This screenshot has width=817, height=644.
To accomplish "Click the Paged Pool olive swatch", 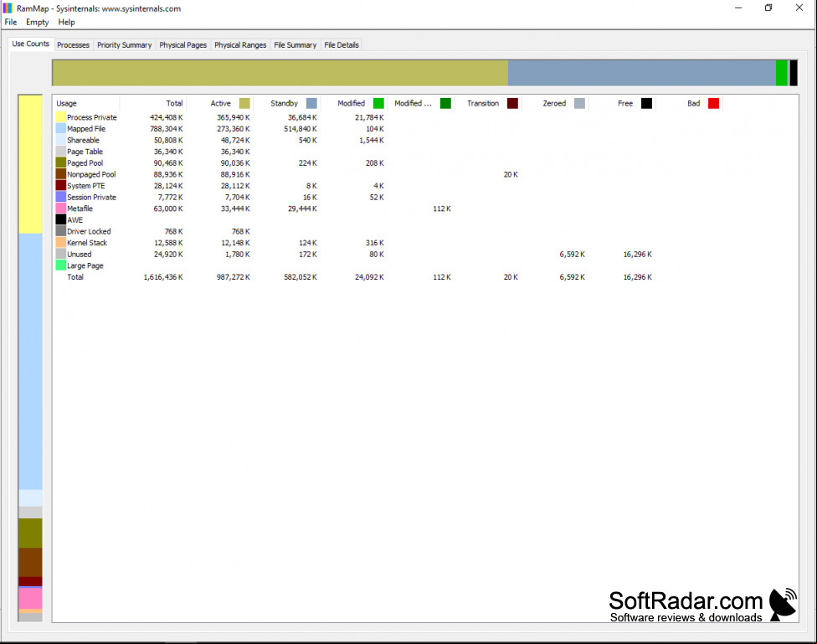I will coord(61,162).
